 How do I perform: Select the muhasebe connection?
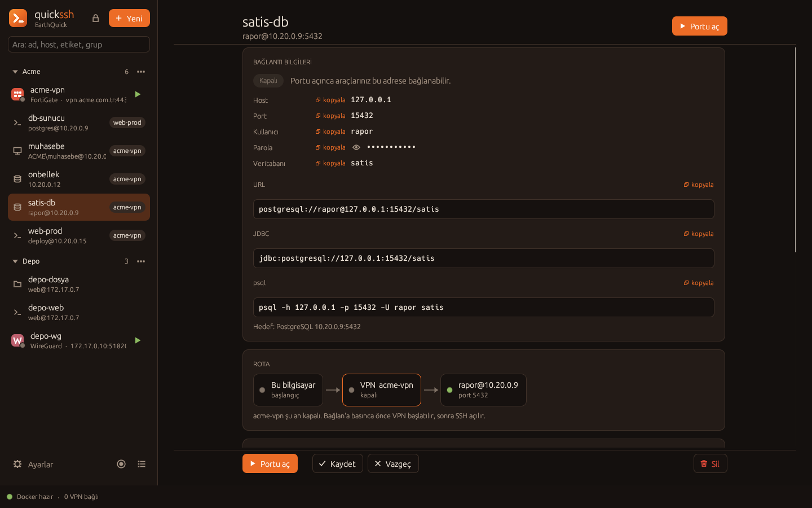click(x=79, y=151)
